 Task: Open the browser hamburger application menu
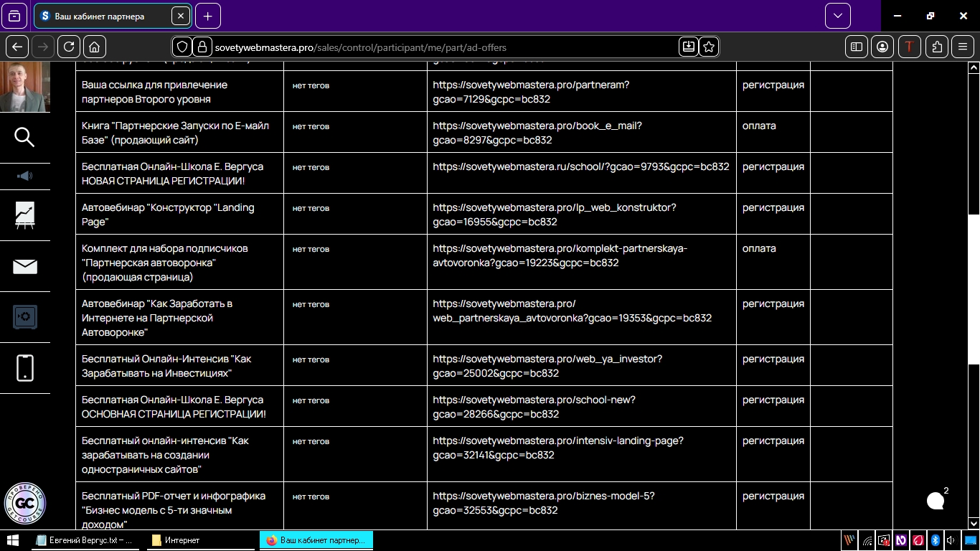pos(963,47)
